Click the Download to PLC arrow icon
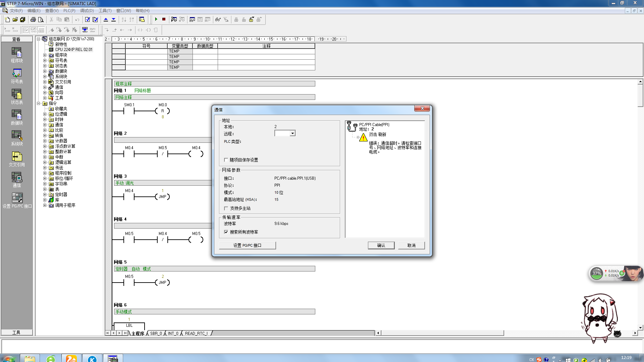 tap(114, 19)
